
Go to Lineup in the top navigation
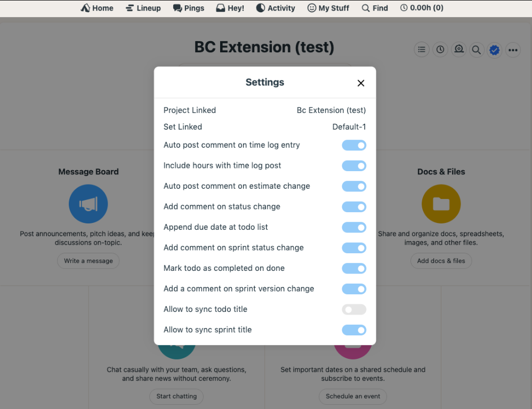coord(143,8)
